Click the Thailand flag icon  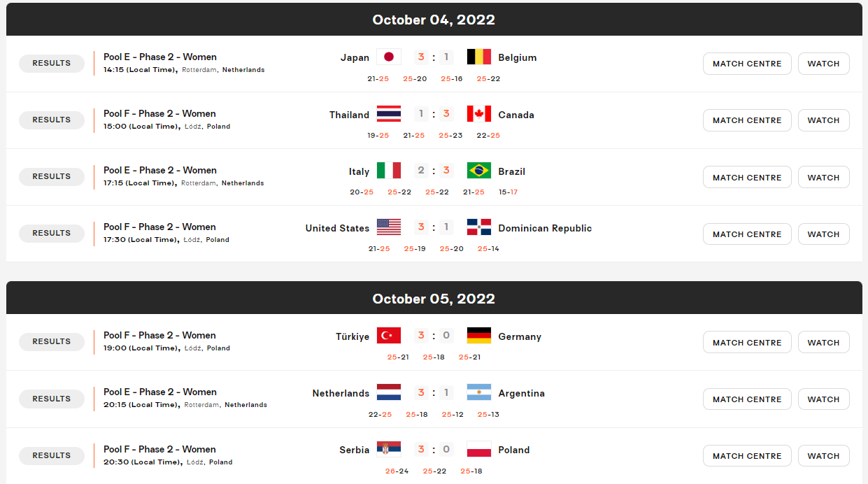point(389,114)
